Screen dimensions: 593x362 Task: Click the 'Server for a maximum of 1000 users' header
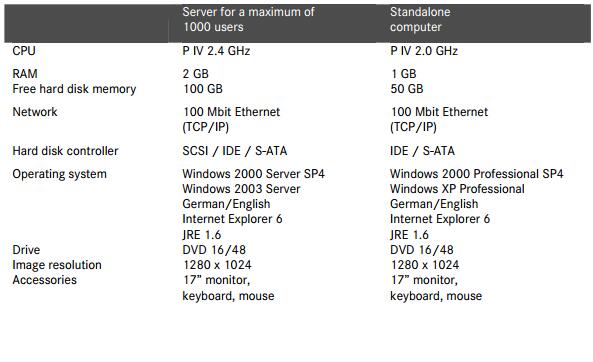click(x=248, y=19)
